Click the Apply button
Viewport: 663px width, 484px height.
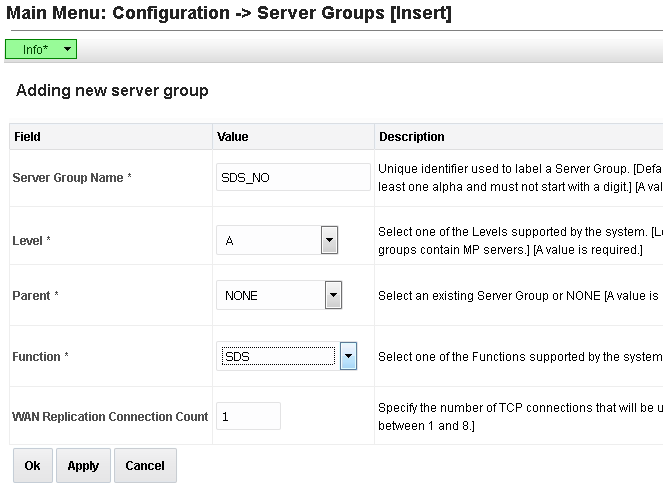click(x=83, y=466)
